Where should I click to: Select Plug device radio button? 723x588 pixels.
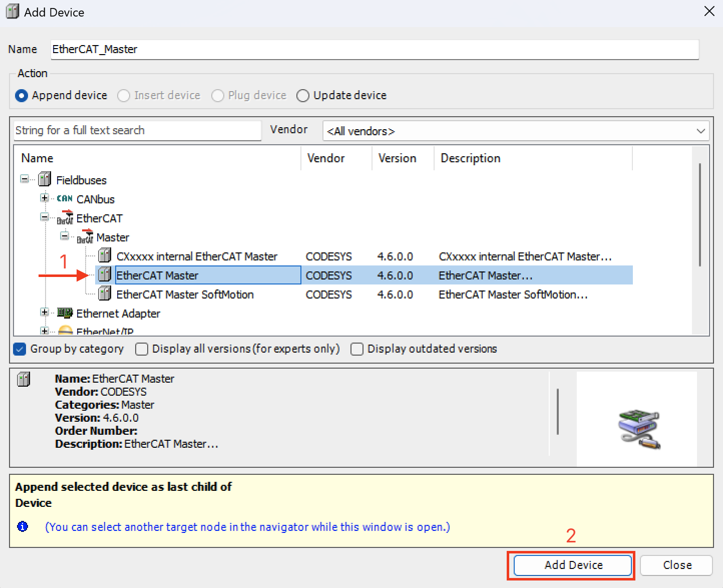pyautogui.click(x=218, y=96)
